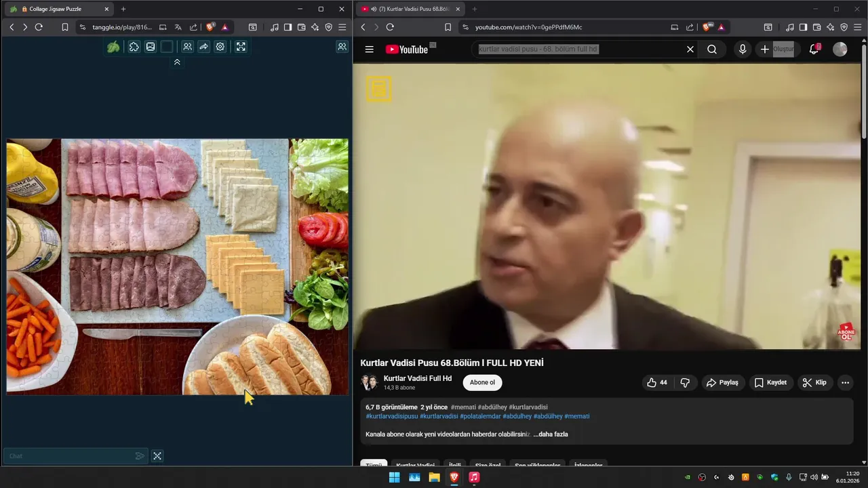Open Brave Shields on tanggle.io
The height and width of the screenshot is (488, 868).
pyautogui.click(x=210, y=27)
